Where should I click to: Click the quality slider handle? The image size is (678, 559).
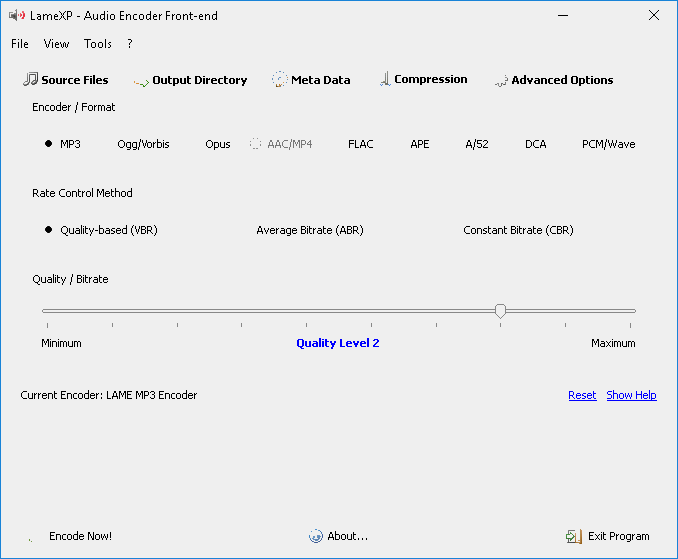[500, 311]
